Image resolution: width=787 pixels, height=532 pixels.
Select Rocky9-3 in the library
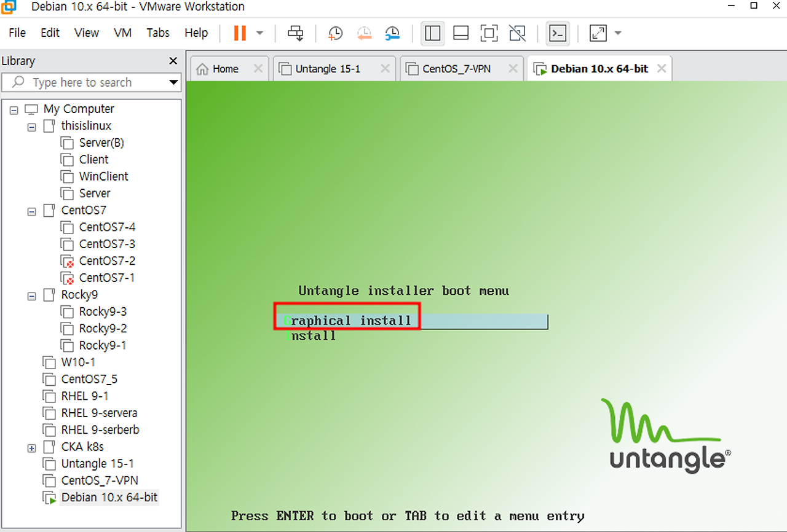(x=103, y=311)
